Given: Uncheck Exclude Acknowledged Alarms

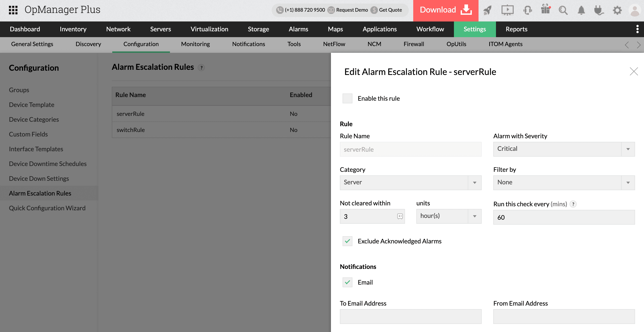Looking at the screenshot, I should pos(347,241).
